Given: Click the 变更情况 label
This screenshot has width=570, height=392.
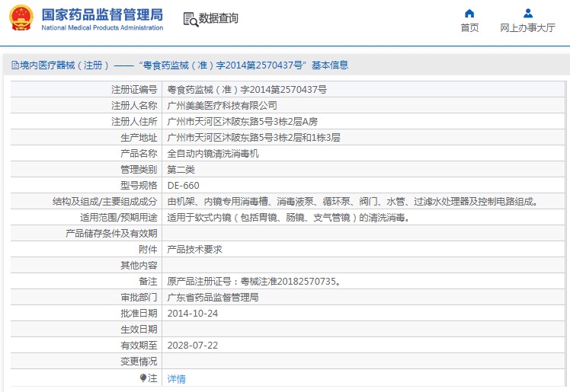Looking at the screenshot, I should tap(139, 361).
